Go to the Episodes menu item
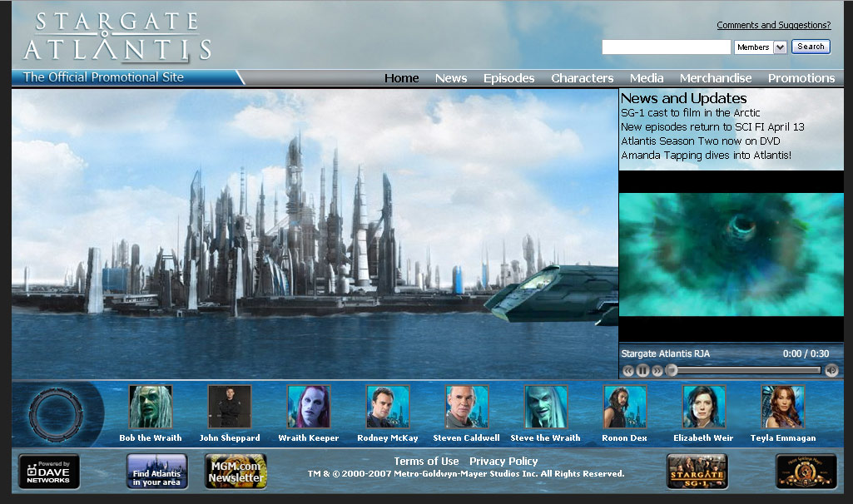 click(x=508, y=78)
